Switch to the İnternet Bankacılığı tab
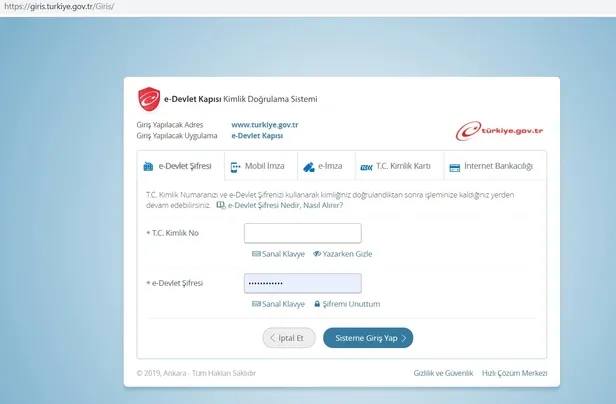 coord(491,166)
